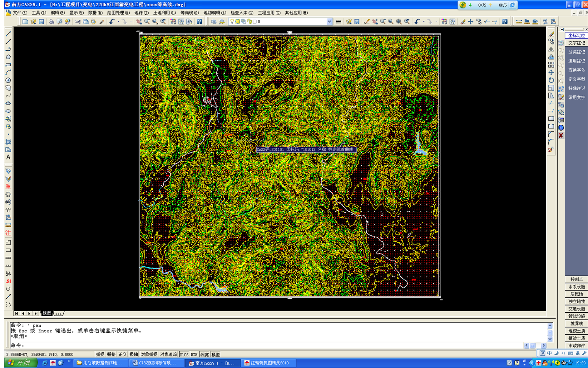The width and height of the screenshot is (588, 368).
Task: Open the Layer Properties Manager icon
Action: tap(214, 22)
